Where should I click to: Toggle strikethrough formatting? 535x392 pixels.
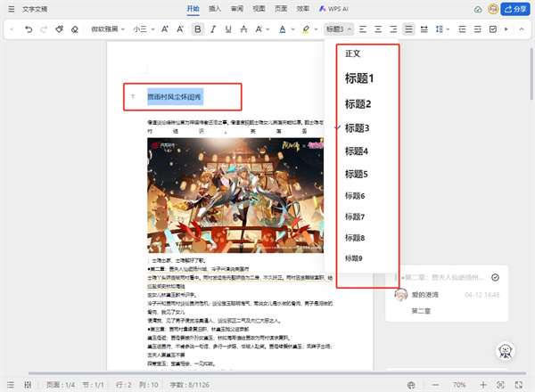tap(243, 29)
